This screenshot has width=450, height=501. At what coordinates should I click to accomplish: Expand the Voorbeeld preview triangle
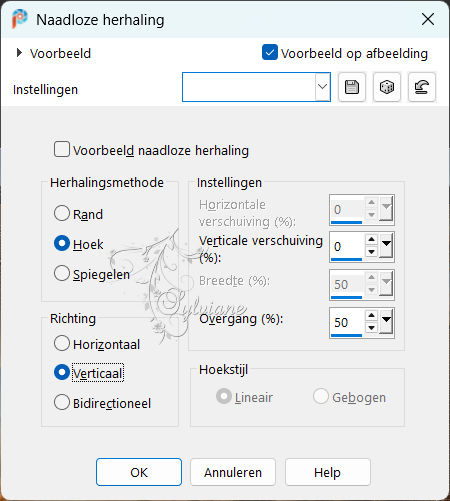point(19,53)
